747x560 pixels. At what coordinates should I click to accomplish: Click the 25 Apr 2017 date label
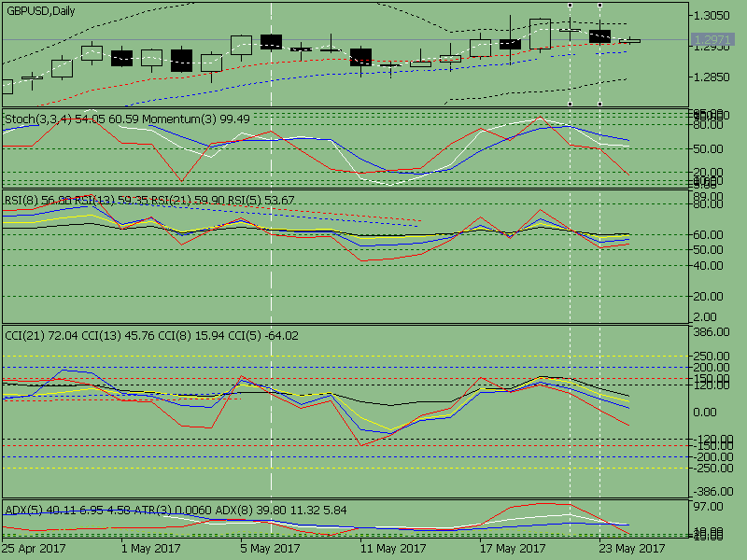coord(34,549)
